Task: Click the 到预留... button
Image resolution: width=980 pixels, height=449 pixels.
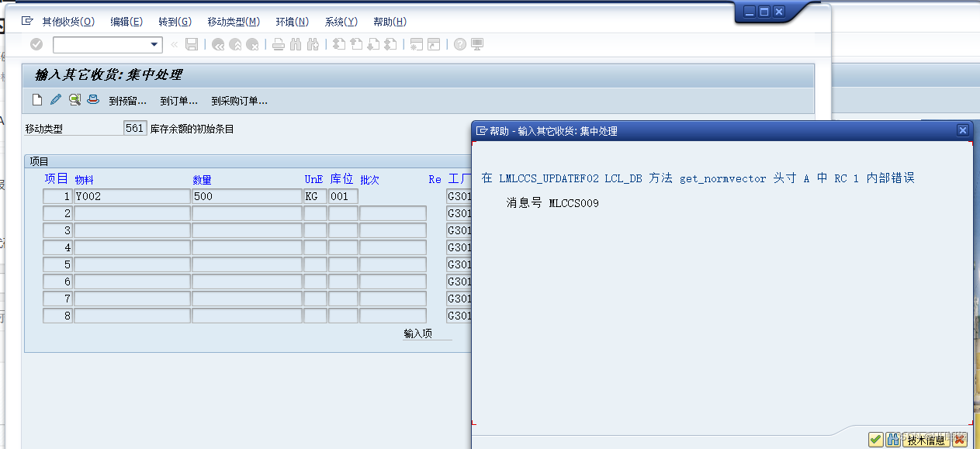Action: 125,99
